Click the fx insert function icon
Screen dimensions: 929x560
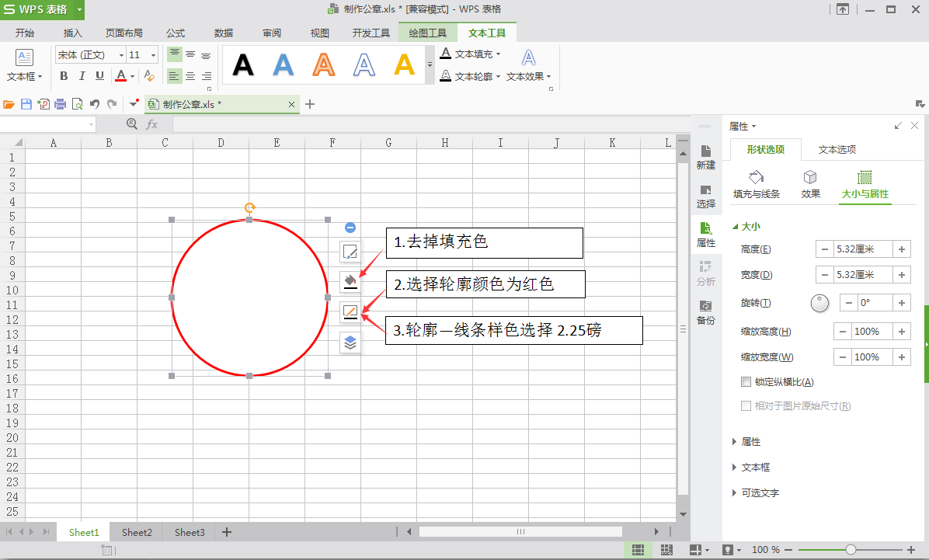point(152,123)
